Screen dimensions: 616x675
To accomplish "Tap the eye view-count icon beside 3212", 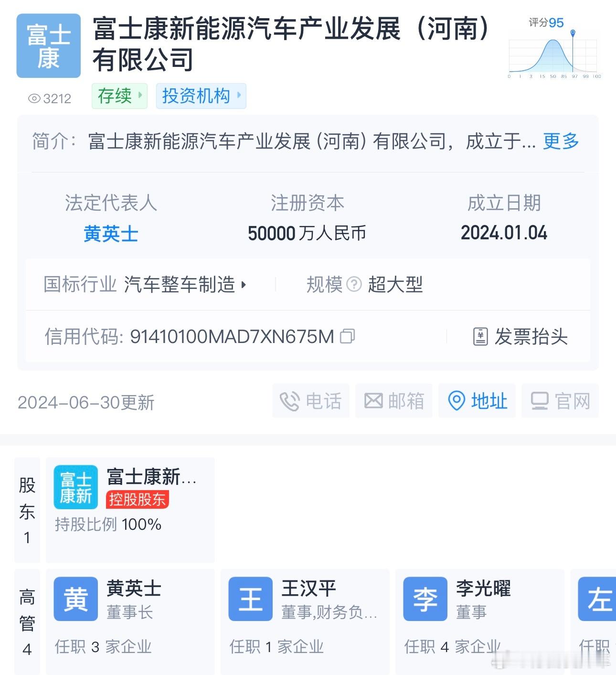I will (34, 98).
